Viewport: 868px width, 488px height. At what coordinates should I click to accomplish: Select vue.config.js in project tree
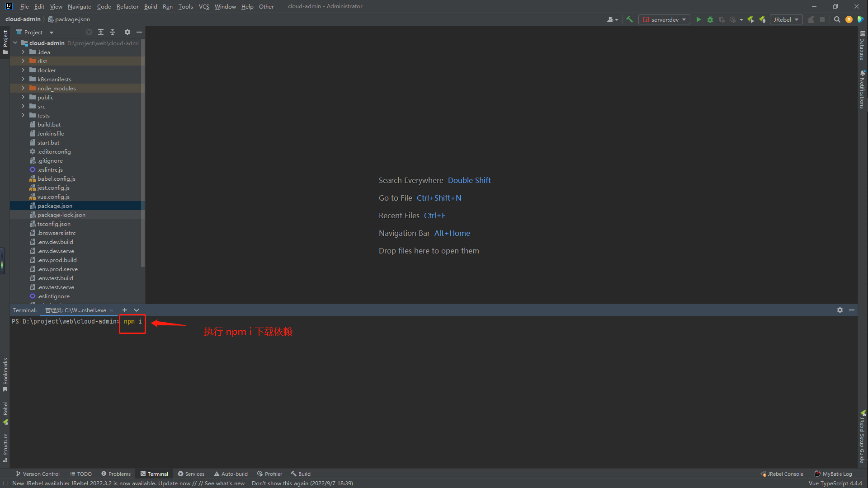click(x=53, y=197)
